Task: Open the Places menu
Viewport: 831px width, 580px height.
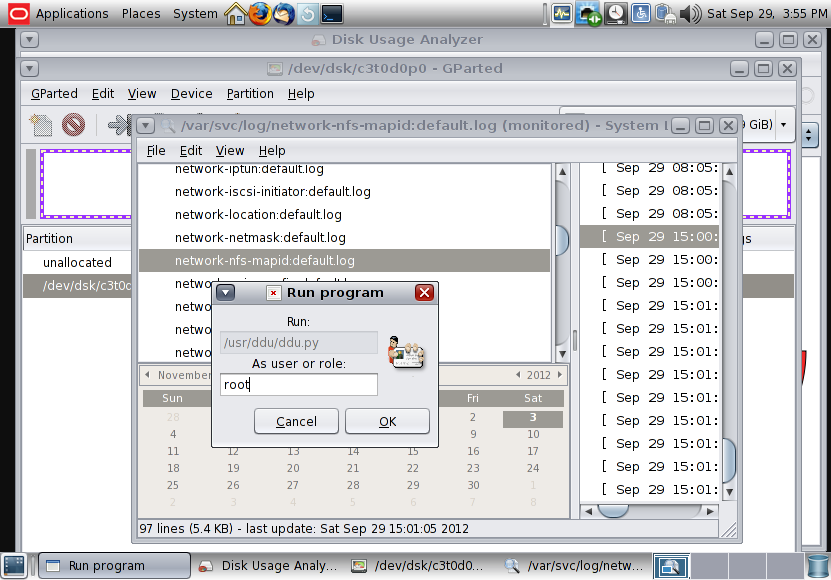Action: click(x=141, y=13)
